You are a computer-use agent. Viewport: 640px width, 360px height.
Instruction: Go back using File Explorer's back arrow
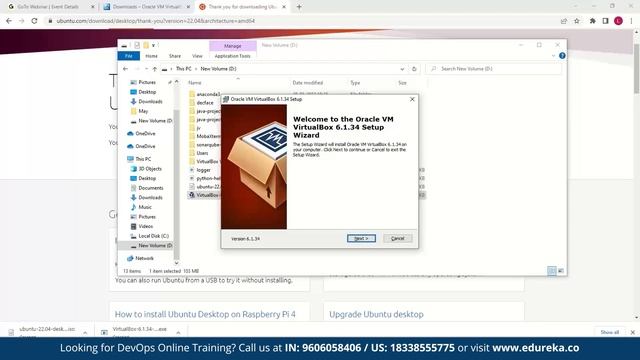click(x=125, y=69)
